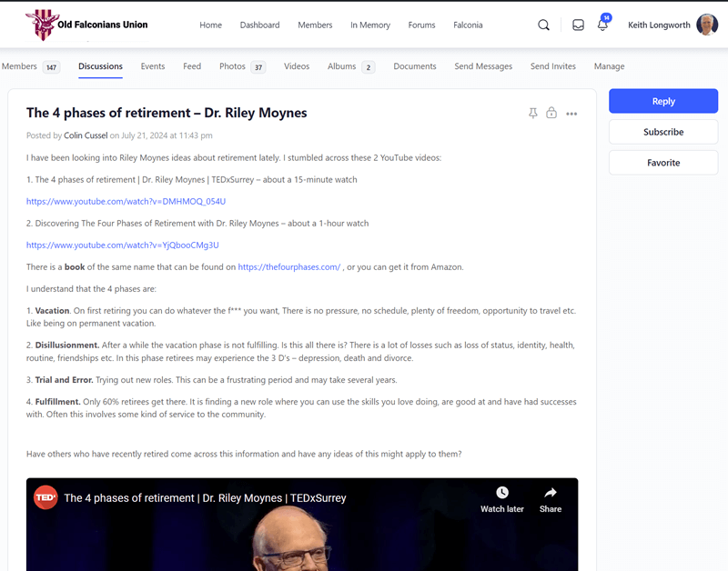Open the Keith Longworth user menu
Screen dimensions: 728x571
coord(659,25)
